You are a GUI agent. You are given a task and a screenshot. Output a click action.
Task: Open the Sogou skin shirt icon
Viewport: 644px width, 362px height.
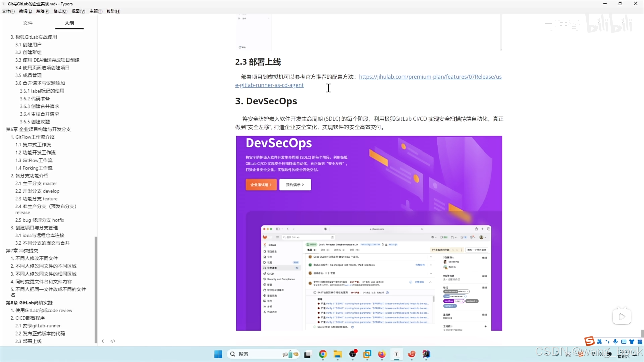coord(632,342)
